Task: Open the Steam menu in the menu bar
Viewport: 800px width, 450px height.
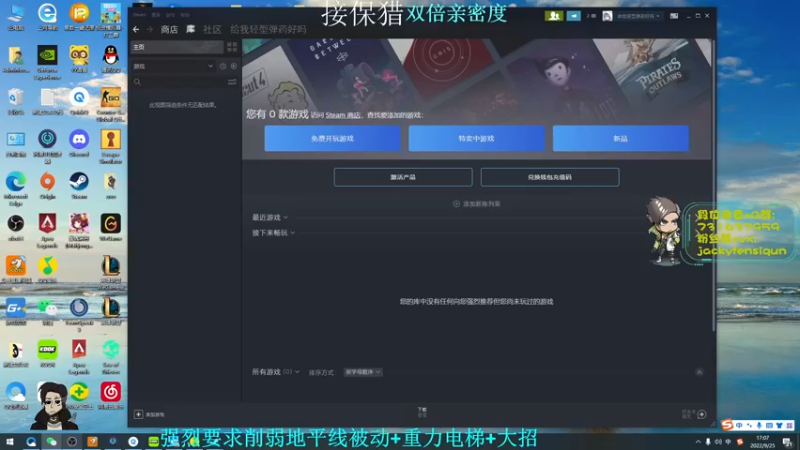Action: click(x=139, y=15)
